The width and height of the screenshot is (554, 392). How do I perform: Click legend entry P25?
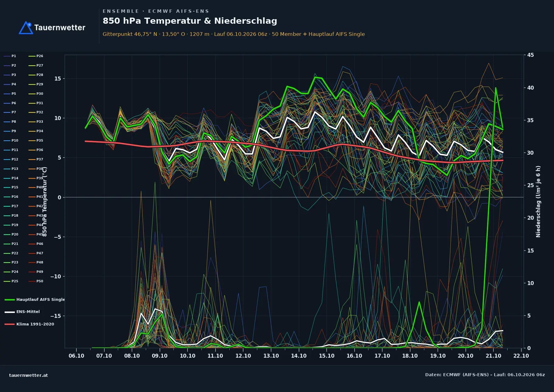pyautogui.click(x=11, y=281)
